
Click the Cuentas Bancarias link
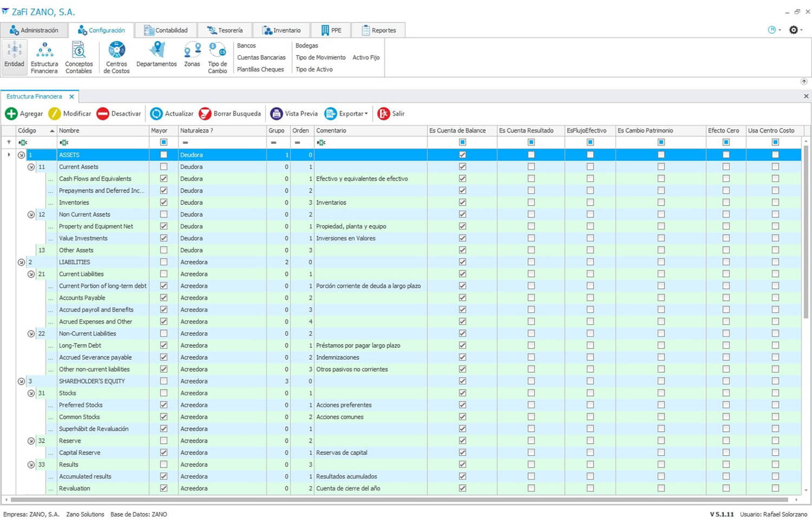(261, 57)
